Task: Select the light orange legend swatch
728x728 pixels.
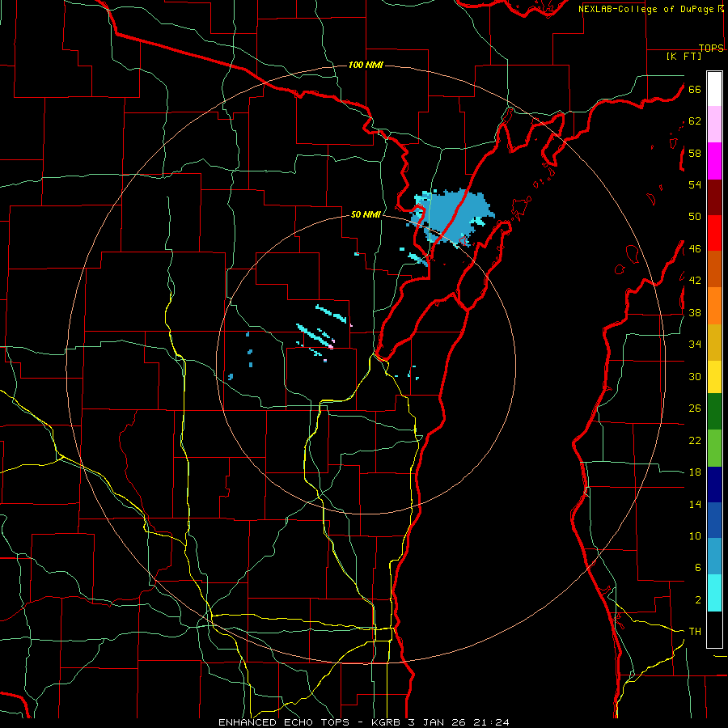Action: (x=714, y=306)
